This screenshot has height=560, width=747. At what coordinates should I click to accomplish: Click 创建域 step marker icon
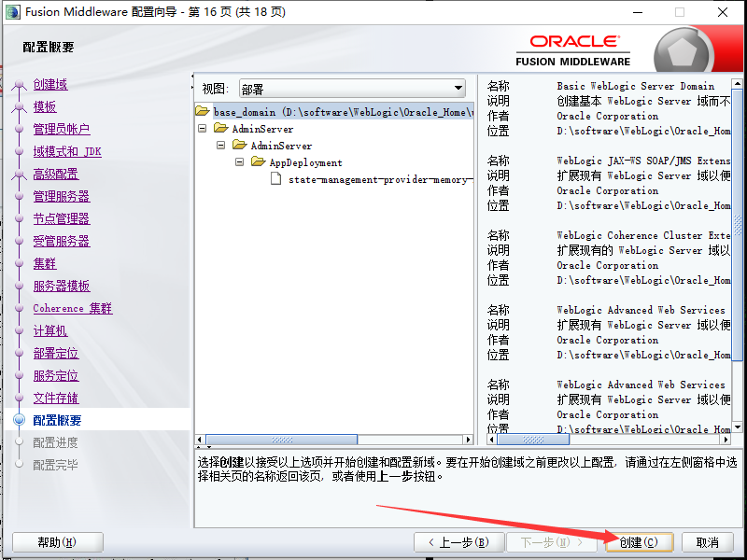(x=19, y=85)
